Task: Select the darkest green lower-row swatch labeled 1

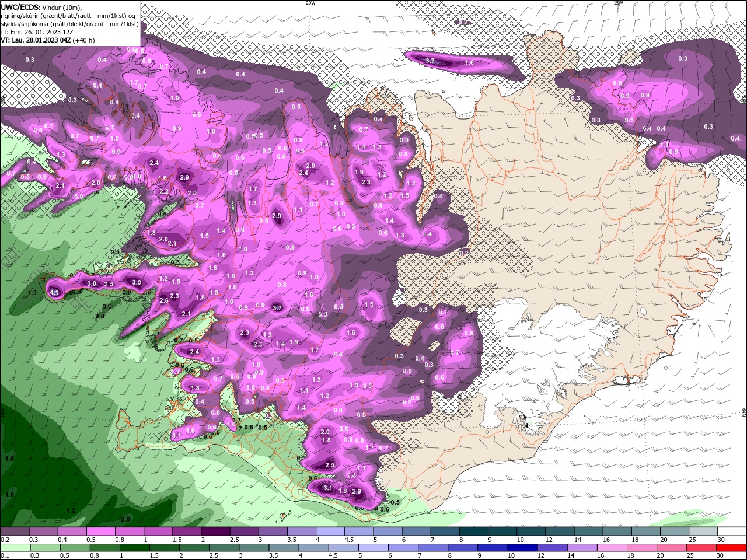Action: tap(135, 548)
